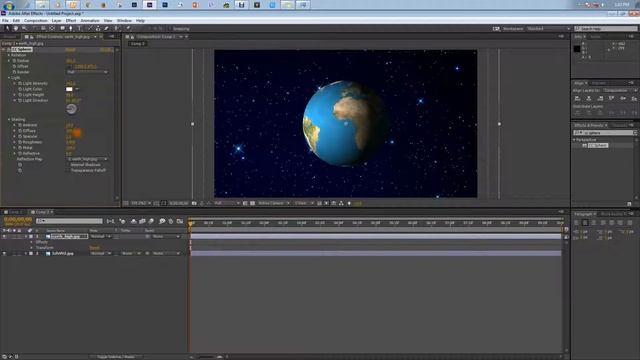Select the Zoom tool

point(24,28)
